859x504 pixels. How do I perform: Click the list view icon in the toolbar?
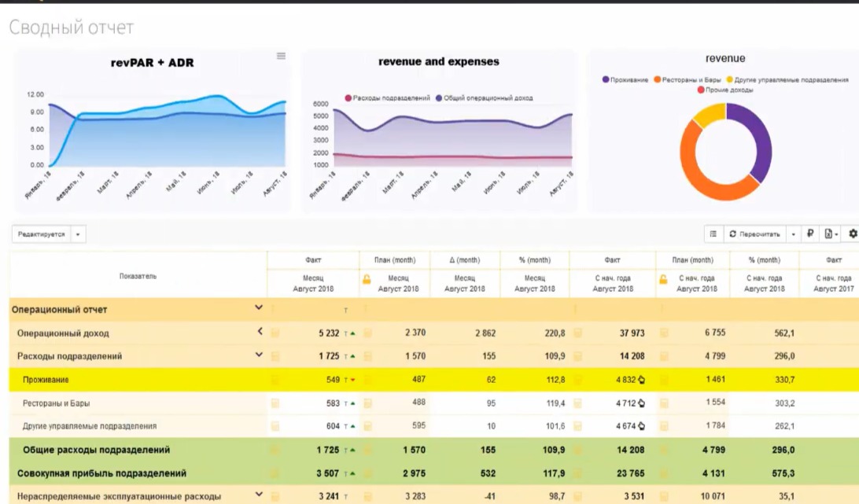pos(713,234)
